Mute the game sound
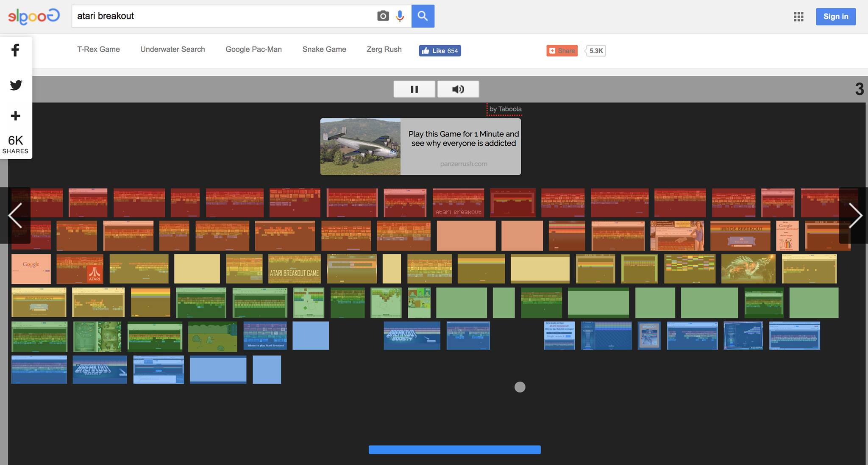 458,89
